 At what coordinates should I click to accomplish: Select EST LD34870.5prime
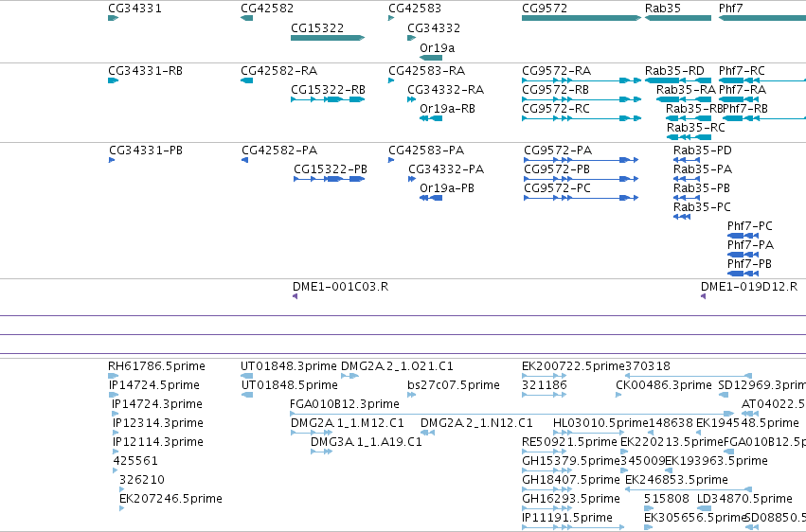tap(744, 499)
